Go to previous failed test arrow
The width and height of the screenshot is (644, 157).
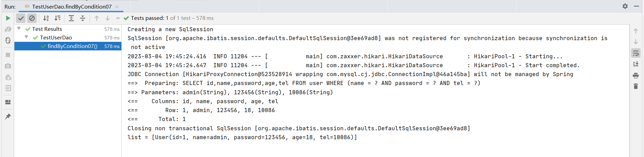tap(97, 18)
